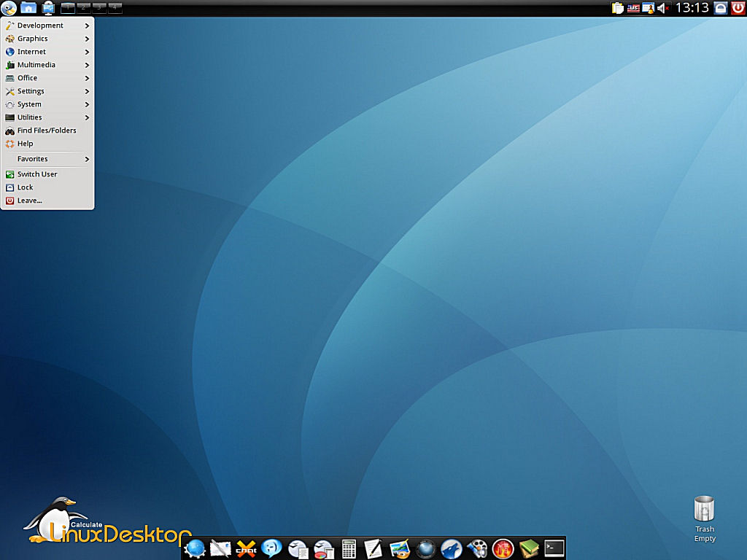Choose Leave... to log out
The height and width of the screenshot is (560, 747).
30,201
